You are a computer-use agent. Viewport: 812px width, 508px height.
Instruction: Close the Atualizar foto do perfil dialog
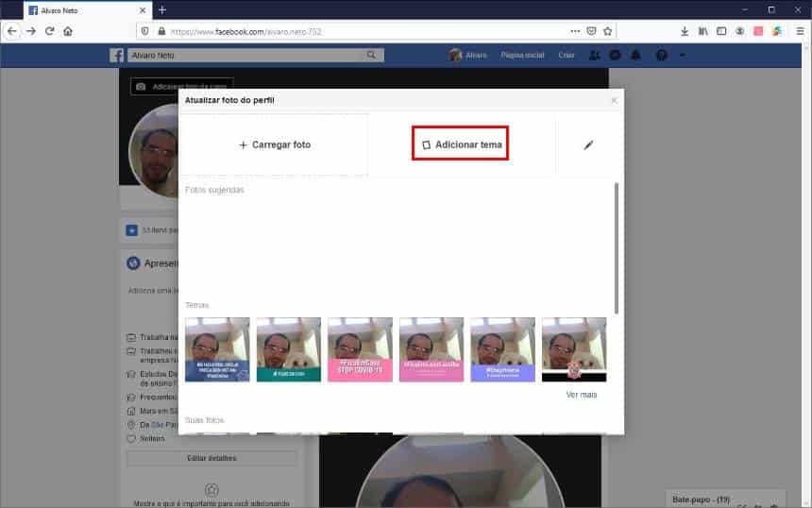click(x=614, y=100)
